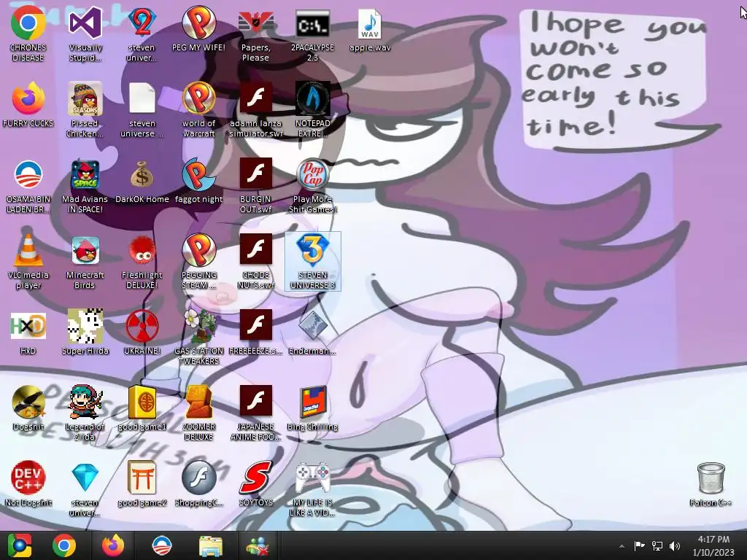Select the JAPANESE ANIME FOO... Flash file
Screen dimensions: 747x560
point(256,413)
